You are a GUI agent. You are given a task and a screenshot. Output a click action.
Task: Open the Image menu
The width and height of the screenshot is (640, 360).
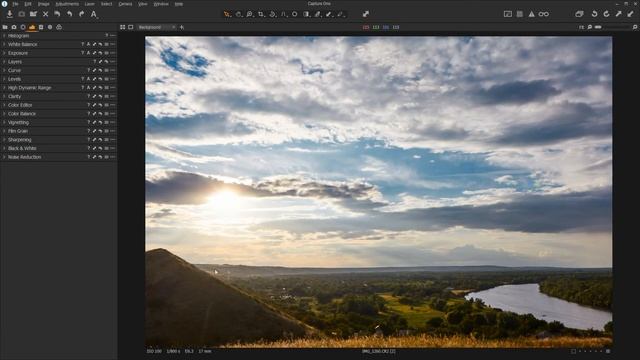pyautogui.click(x=44, y=4)
